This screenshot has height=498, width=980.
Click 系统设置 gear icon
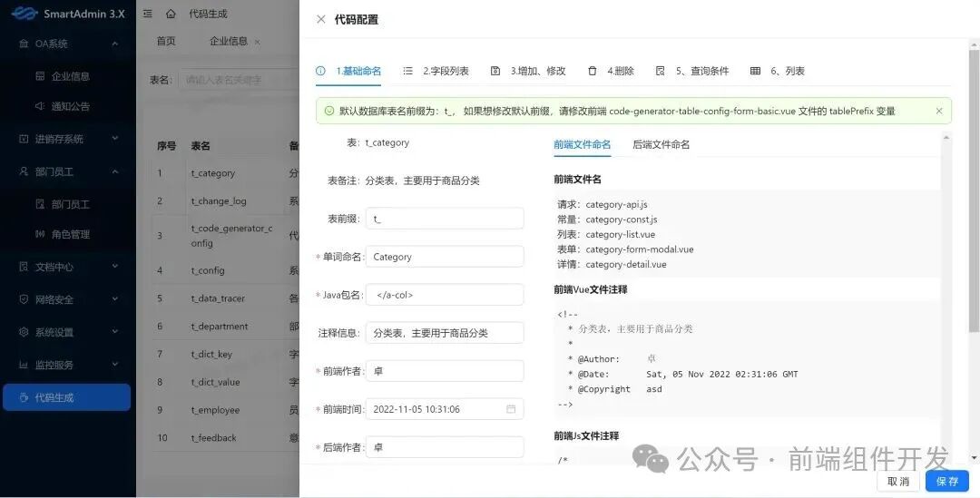(x=24, y=332)
